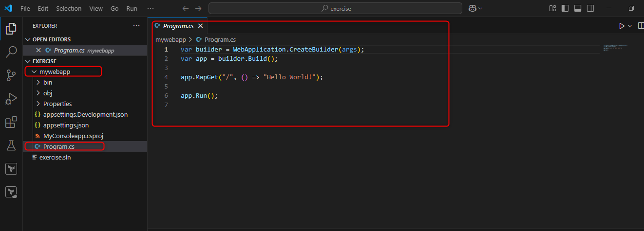Click the solution file icon of exercise.sln
The height and width of the screenshot is (231, 644).
coord(34,157)
